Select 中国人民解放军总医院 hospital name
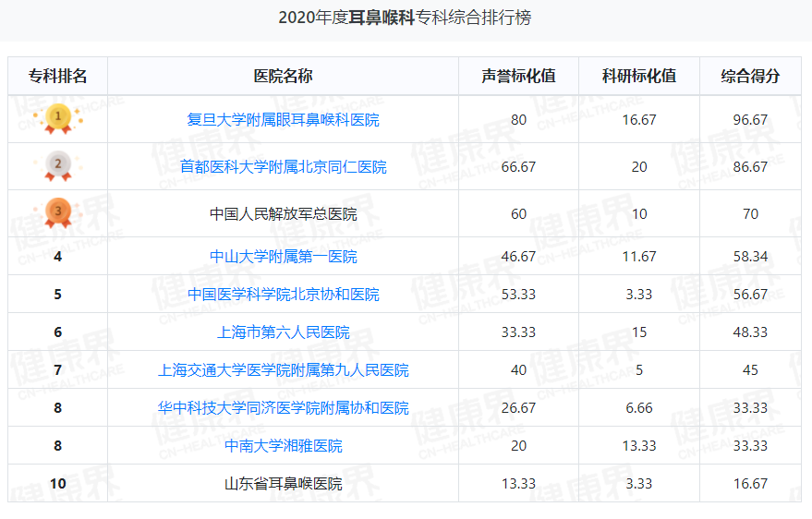The image size is (812, 519). click(283, 213)
